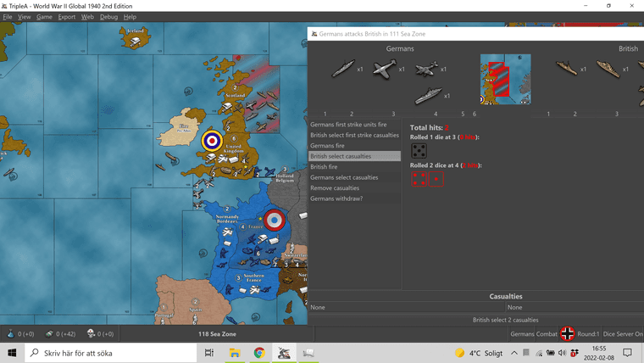Click the Casualties header

[x=506, y=296]
